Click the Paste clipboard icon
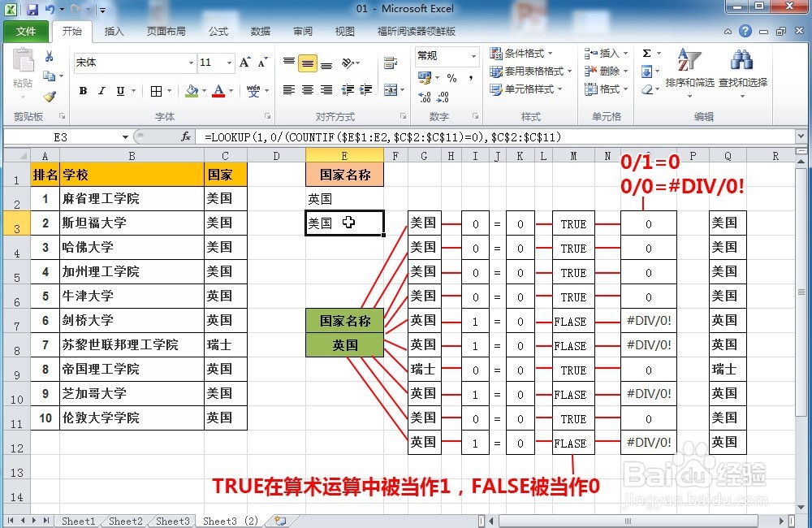The image size is (812, 528). (23, 61)
